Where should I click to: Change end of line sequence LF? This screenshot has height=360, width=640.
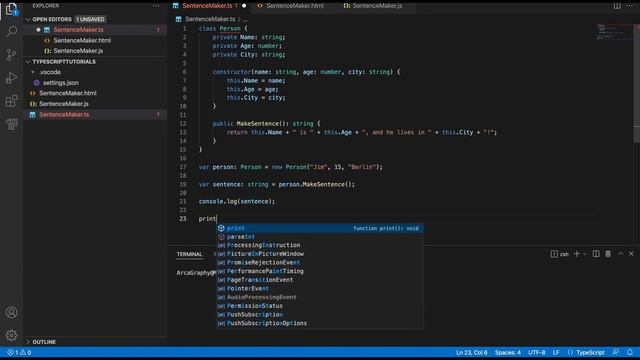556,352
